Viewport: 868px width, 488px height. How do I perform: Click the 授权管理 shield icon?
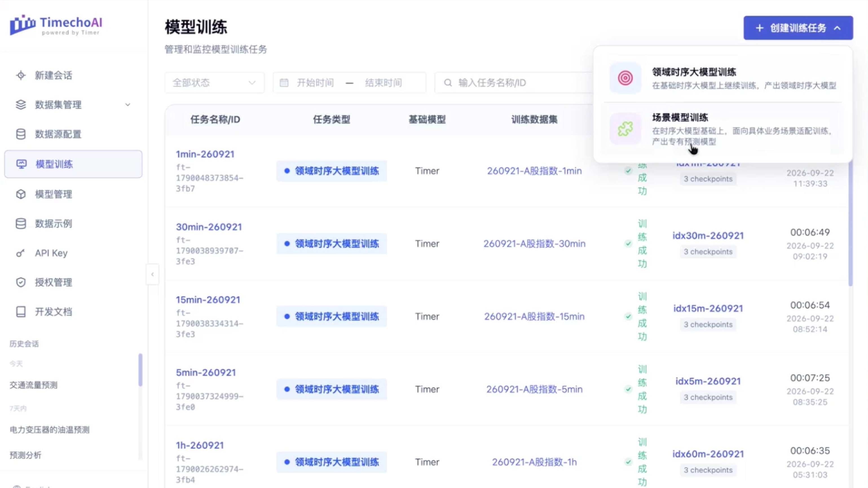coord(21,282)
